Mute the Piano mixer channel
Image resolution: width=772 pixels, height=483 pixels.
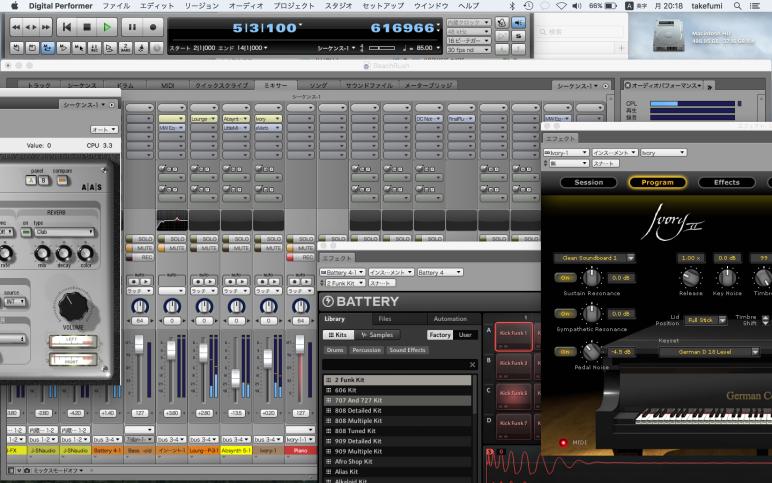301,248
